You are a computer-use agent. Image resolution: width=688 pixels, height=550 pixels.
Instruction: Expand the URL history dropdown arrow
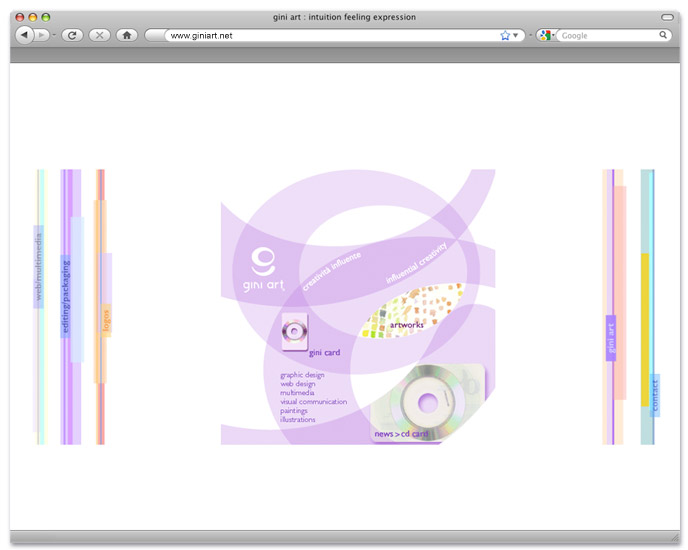point(516,35)
